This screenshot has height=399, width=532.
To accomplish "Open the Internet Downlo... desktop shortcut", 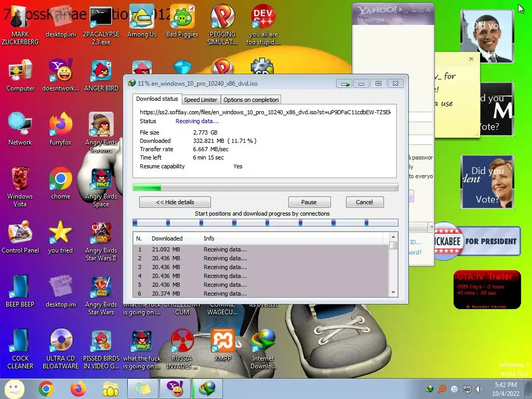I will tap(263, 349).
